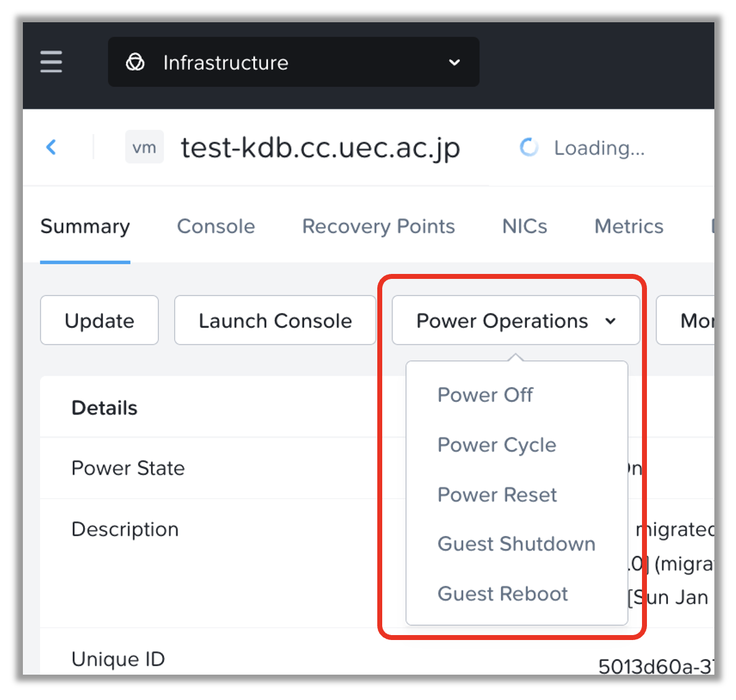Switch to the Summary tab
The image size is (736, 700).
[85, 226]
